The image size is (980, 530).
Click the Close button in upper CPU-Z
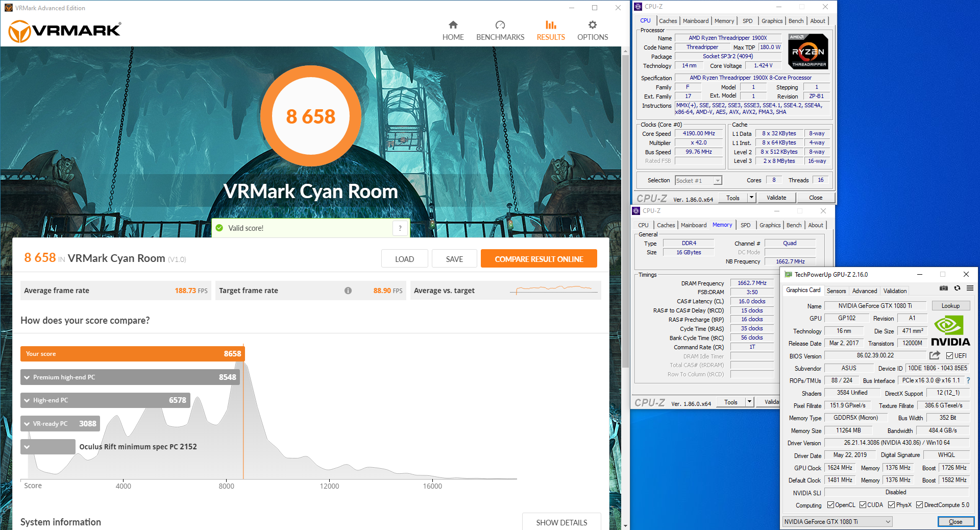point(816,198)
